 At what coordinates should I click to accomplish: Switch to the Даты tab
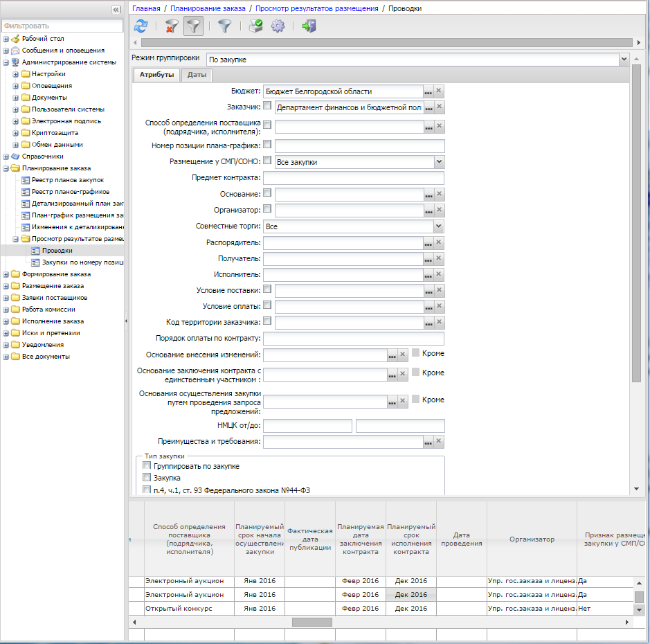[x=197, y=75]
